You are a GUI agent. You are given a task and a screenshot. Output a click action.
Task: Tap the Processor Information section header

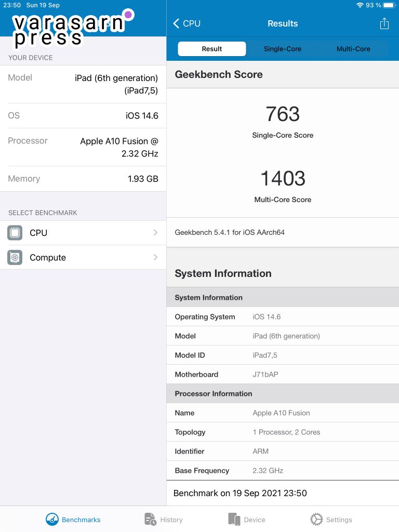pyautogui.click(x=283, y=394)
